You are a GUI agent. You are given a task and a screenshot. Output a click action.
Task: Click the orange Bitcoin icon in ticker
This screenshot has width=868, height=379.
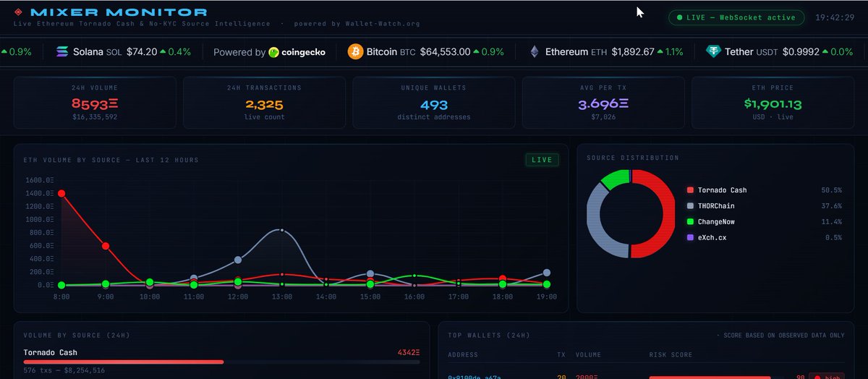[x=355, y=52]
